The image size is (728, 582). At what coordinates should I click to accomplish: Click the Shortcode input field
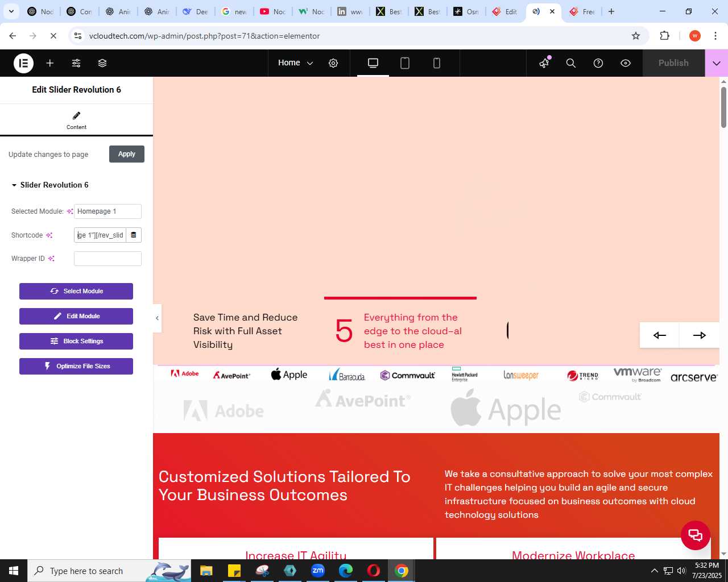[100, 235]
